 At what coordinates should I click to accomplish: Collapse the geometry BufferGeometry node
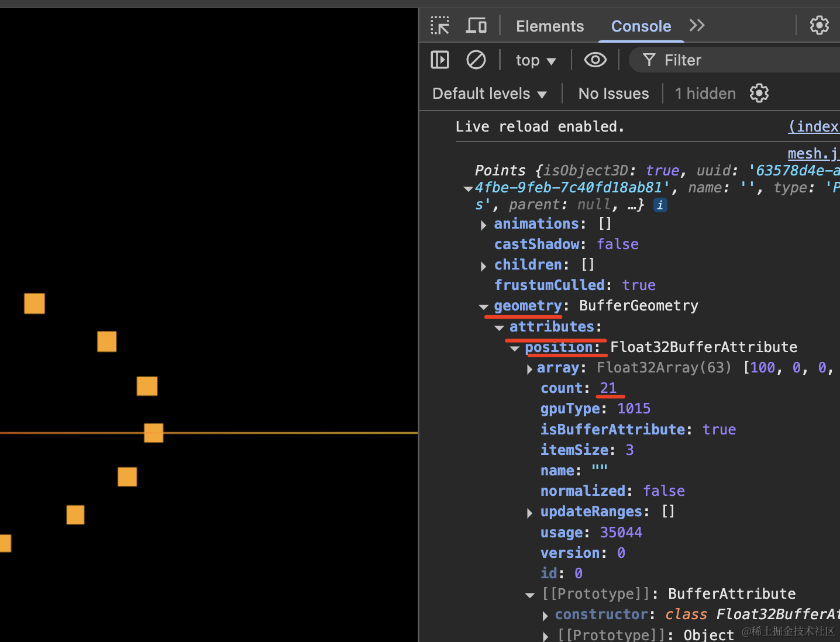tap(483, 306)
